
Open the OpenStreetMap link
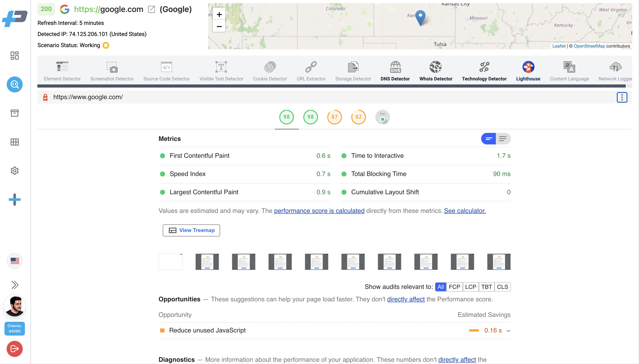589,46
